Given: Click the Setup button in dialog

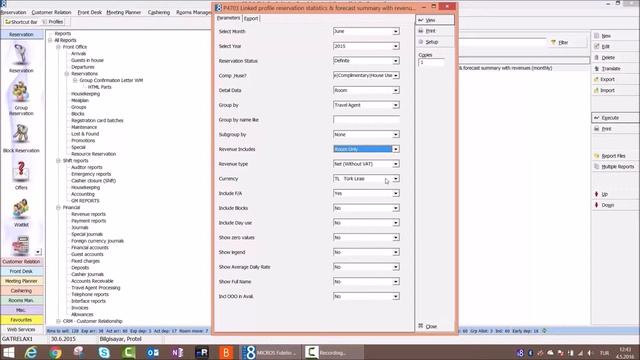Looking at the screenshot, I should pos(435,42).
